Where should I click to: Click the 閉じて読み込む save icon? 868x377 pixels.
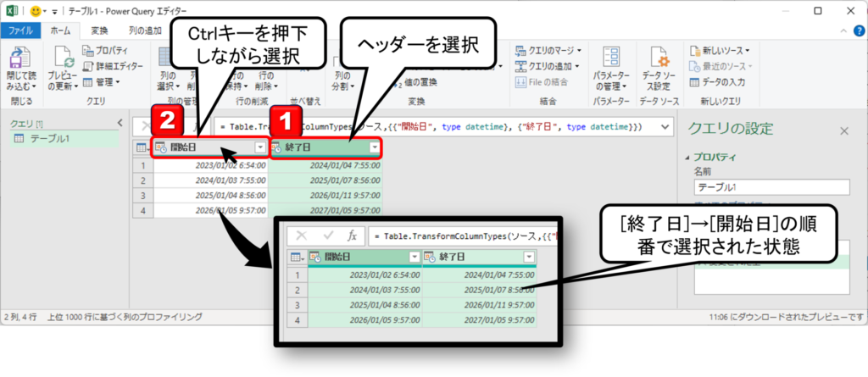(x=20, y=57)
